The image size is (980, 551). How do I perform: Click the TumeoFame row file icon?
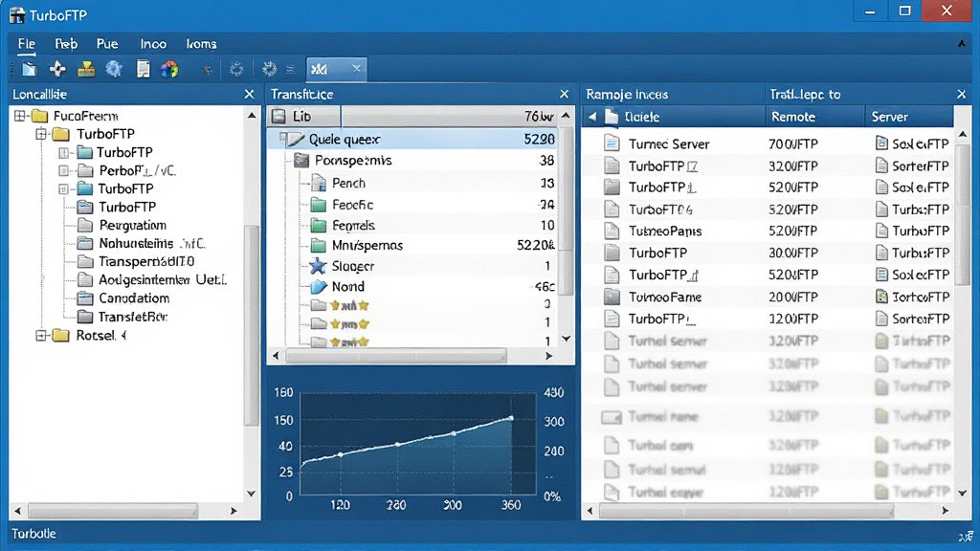(x=612, y=297)
